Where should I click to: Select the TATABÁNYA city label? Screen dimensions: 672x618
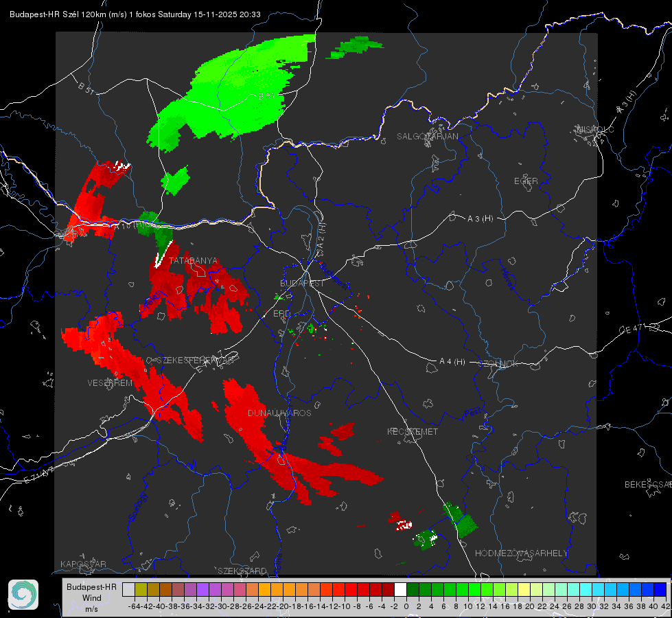194,261
